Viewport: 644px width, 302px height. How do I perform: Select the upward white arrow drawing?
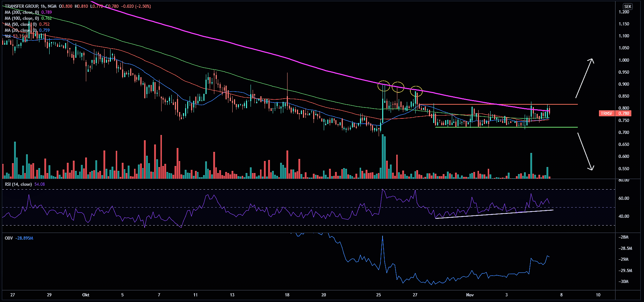(x=585, y=78)
